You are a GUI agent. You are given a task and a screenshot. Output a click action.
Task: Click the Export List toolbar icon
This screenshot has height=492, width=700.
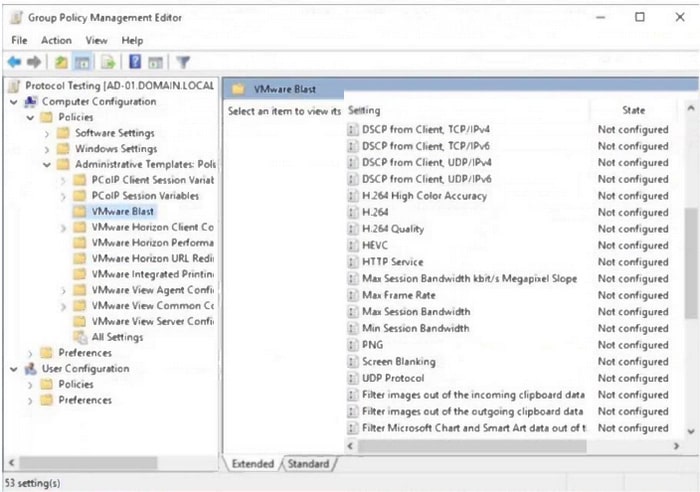tap(109, 62)
